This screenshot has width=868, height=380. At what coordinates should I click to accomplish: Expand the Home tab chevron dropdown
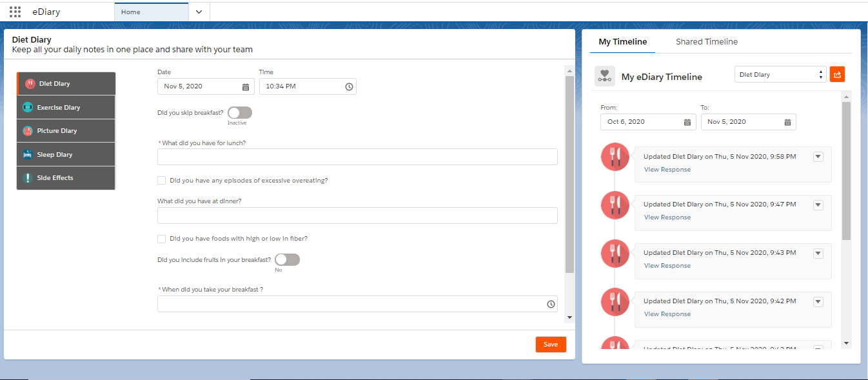(199, 12)
